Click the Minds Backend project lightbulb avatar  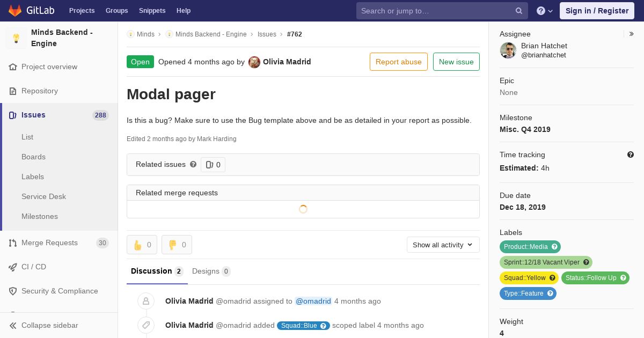click(x=16, y=38)
